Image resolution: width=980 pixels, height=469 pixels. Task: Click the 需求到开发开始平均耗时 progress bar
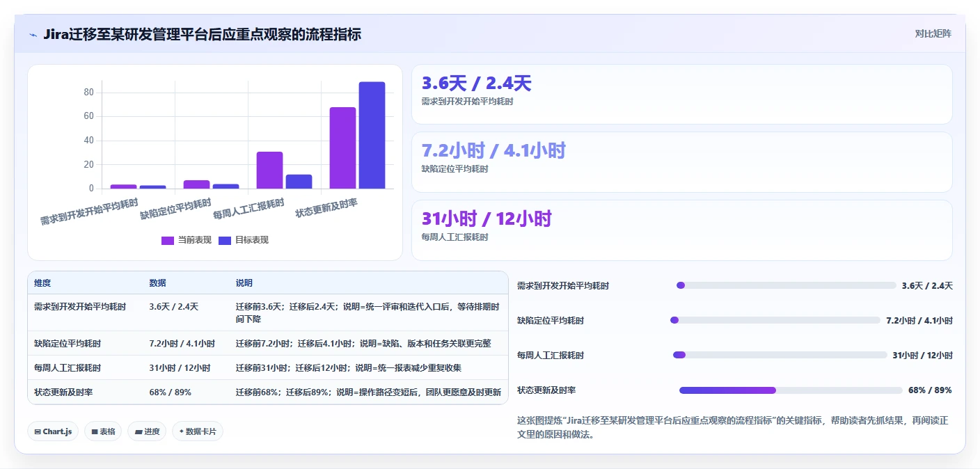(x=786, y=285)
